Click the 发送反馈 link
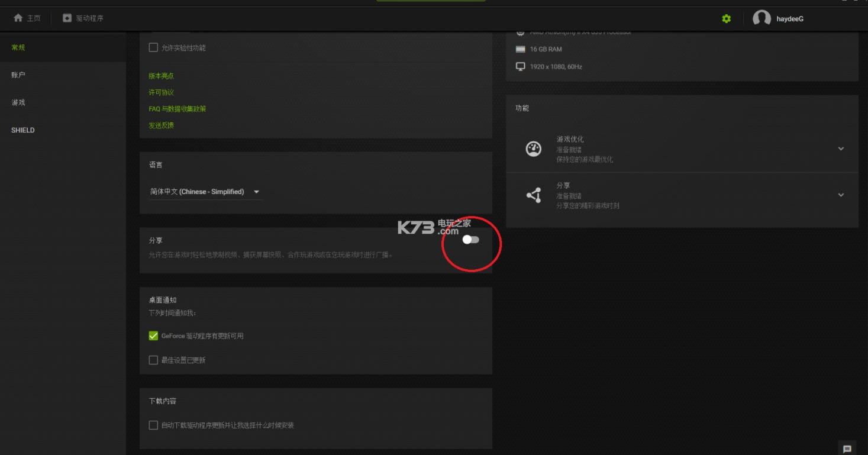The image size is (868, 455). 161,125
